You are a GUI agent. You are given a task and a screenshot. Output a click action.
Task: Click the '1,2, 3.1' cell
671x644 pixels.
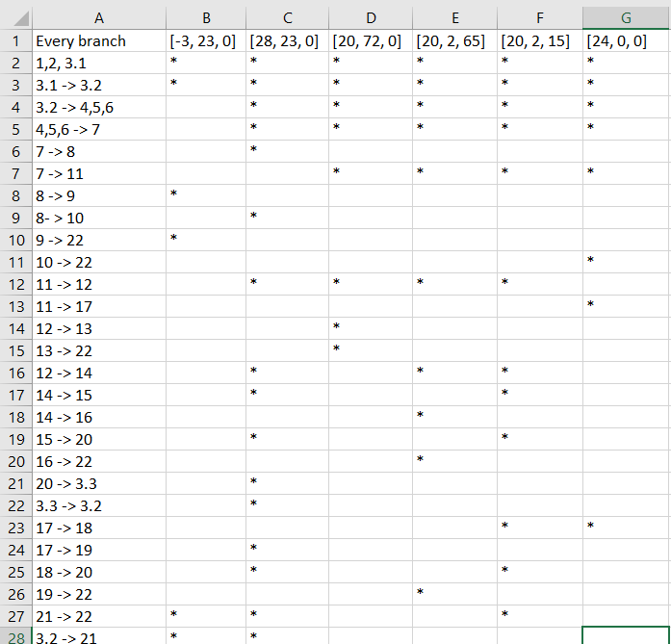(x=99, y=64)
